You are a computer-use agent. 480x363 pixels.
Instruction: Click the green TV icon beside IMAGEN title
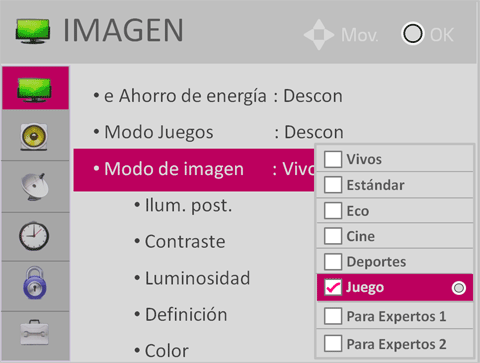click(x=33, y=31)
